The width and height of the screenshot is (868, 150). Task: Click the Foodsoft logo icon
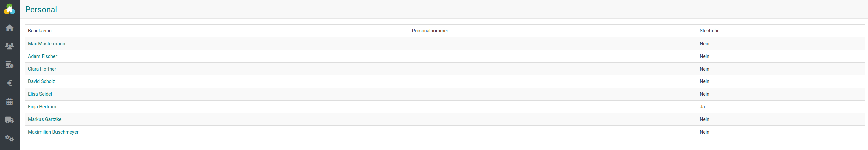(10, 10)
